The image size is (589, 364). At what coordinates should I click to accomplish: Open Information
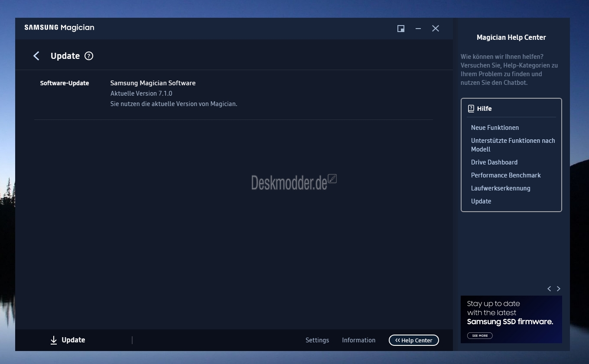pos(359,340)
